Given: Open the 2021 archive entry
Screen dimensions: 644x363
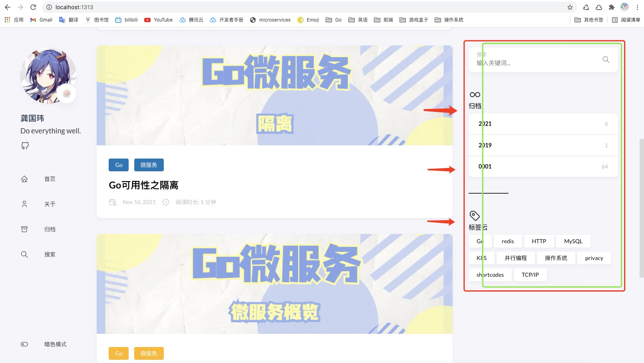Looking at the screenshot, I should point(543,124).
